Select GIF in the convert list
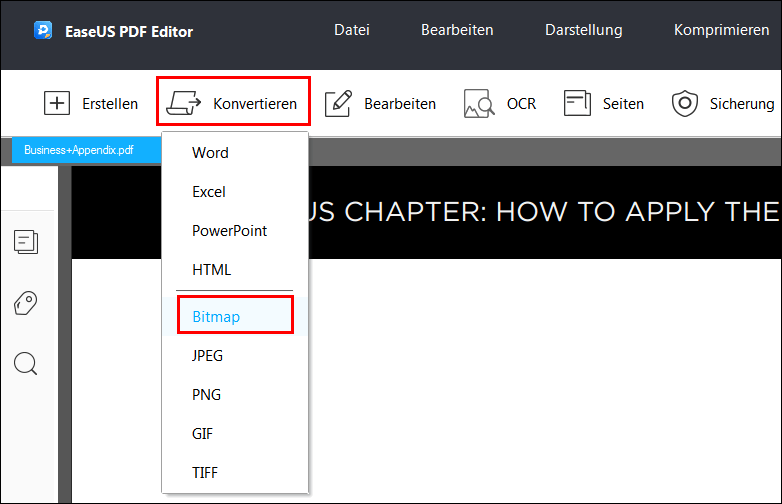The width and height of the screenshot is (782, 504). pos(235,433)
